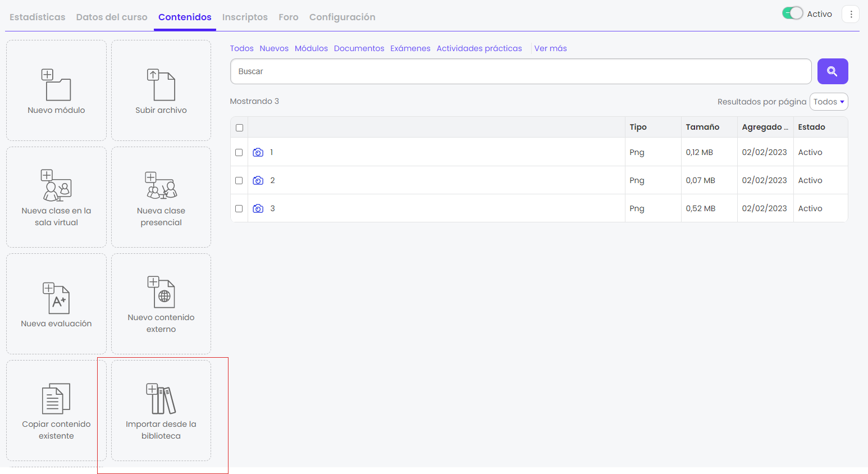Go to the Configuración tab

tap(342, 17)
